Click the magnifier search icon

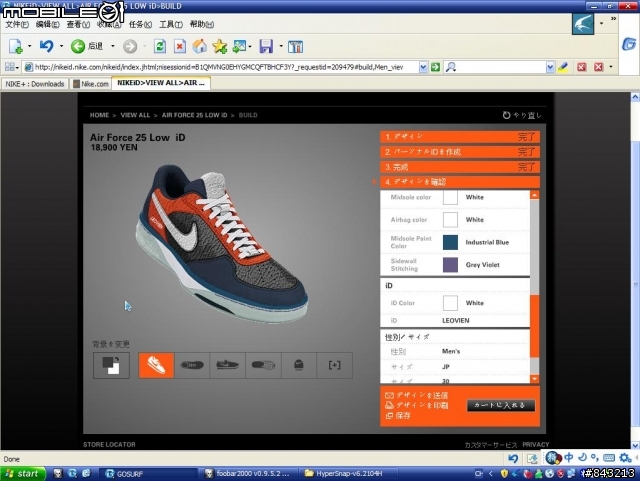pyautogui.click(x=450, y=67)
